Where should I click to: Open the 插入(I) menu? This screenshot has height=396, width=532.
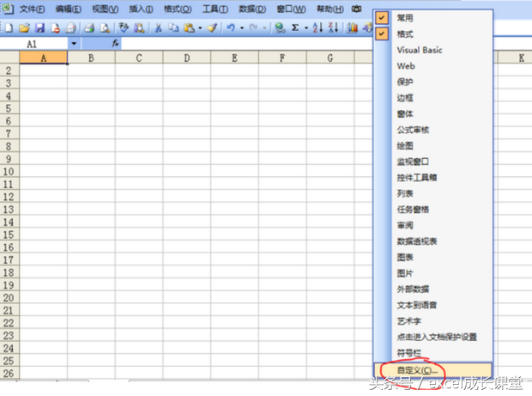pos(141,9)
